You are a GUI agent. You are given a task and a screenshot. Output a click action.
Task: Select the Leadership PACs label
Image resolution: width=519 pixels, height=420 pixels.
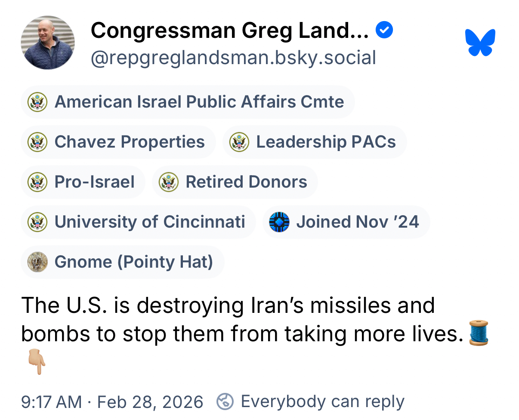click(326, 142)
